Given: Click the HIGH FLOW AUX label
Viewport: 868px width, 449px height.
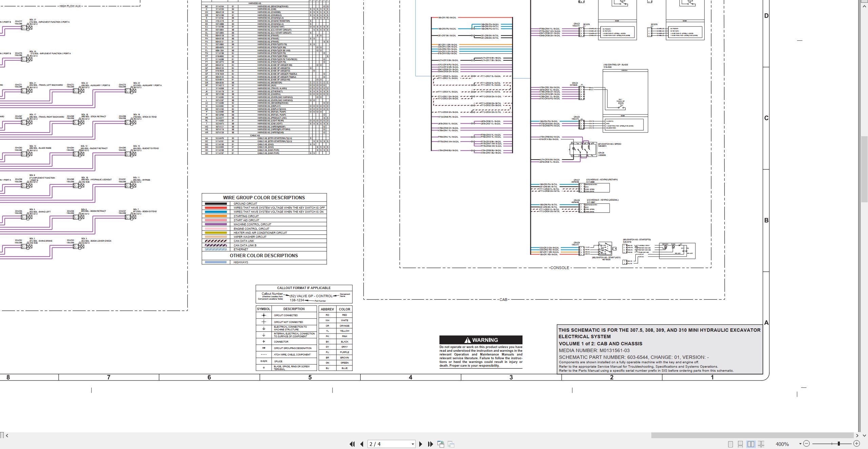Looking at the screenshot, I should tap(71, 6).
